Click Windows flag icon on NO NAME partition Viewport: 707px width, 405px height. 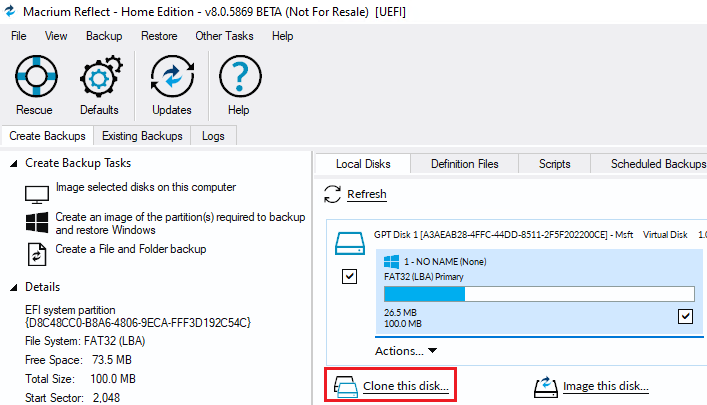tap(391, 262)
